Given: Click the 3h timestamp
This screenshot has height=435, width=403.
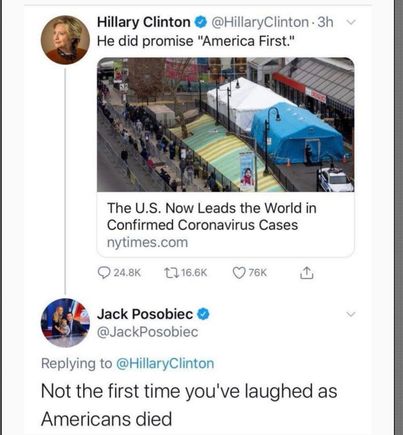Looking at the screenshot, I should click(x=325, y=22).
